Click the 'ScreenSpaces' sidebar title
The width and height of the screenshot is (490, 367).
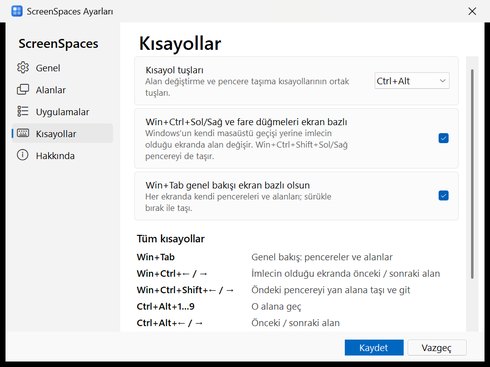click(x=58, y=44)
